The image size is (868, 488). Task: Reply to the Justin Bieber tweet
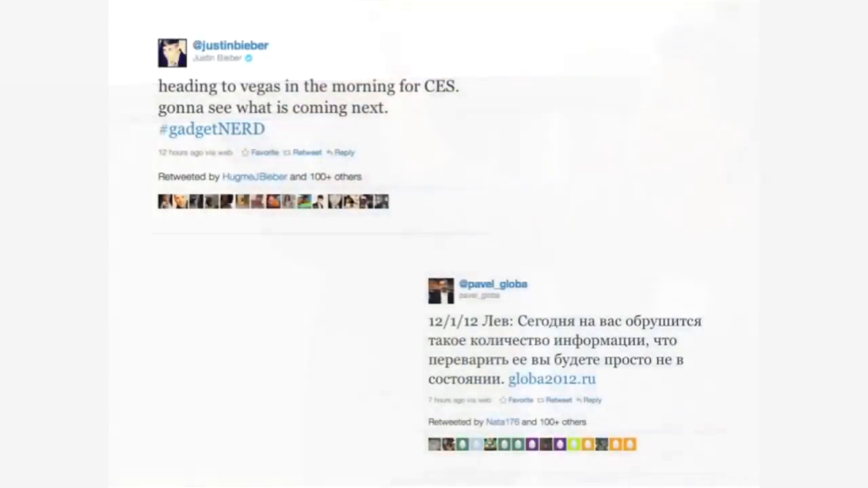341,152
